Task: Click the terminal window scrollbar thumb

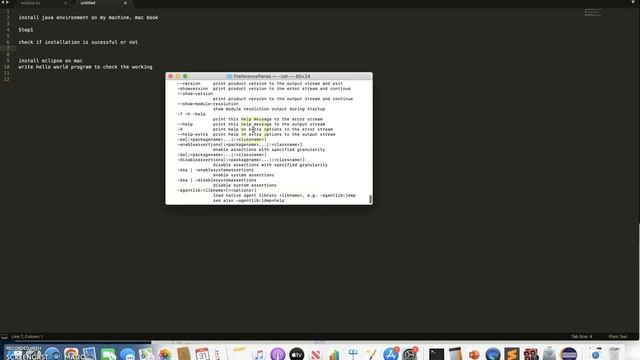Action: (x=370, y=199)
